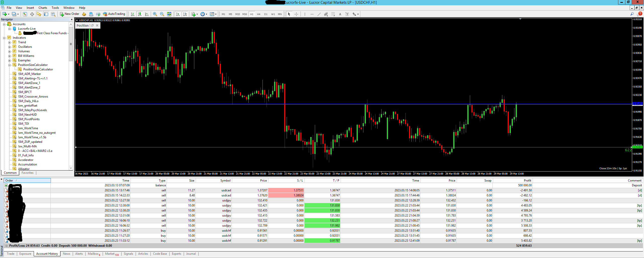Select the M1 timeframe
Viewport: 644px width, 258px height.
223,14
